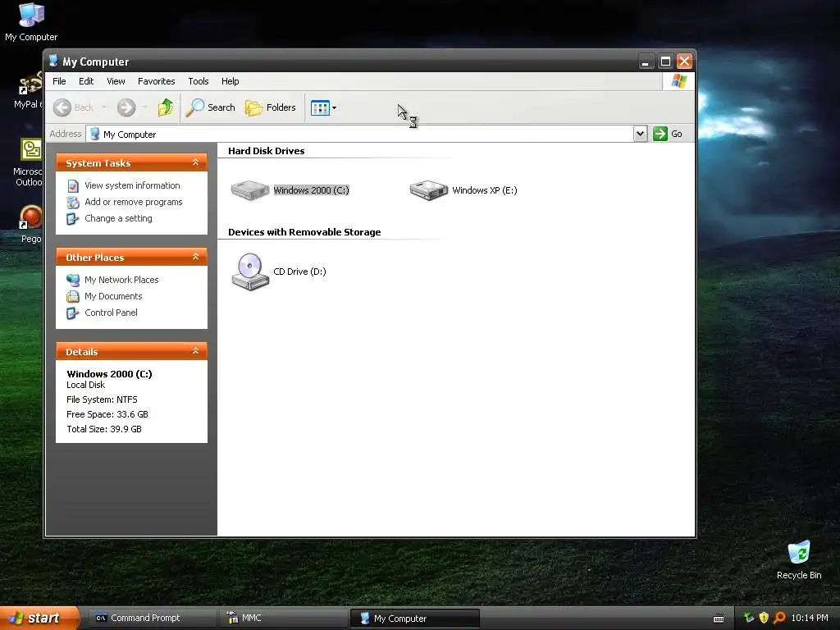Image resolution: width=840 pixels, height=630 pixels.
Task: Click the Total Size: 39.9 GB text
Action: (104, 429)
